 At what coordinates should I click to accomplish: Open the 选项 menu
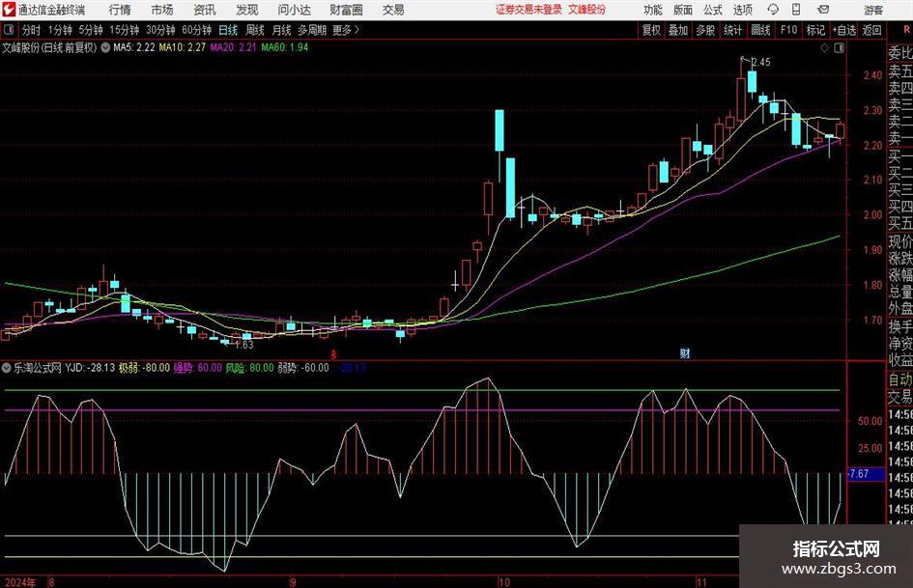(742, 10)
